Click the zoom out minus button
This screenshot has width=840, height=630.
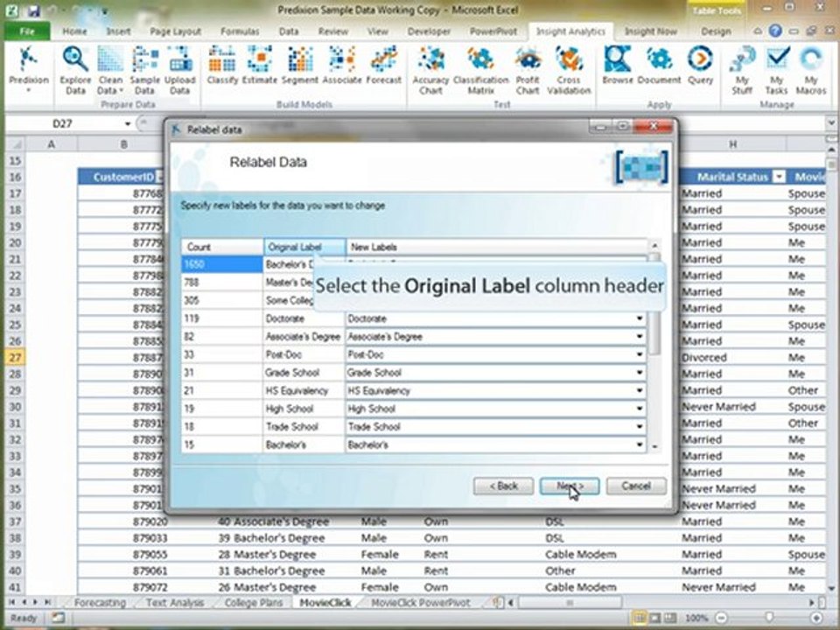click(722, 618)
